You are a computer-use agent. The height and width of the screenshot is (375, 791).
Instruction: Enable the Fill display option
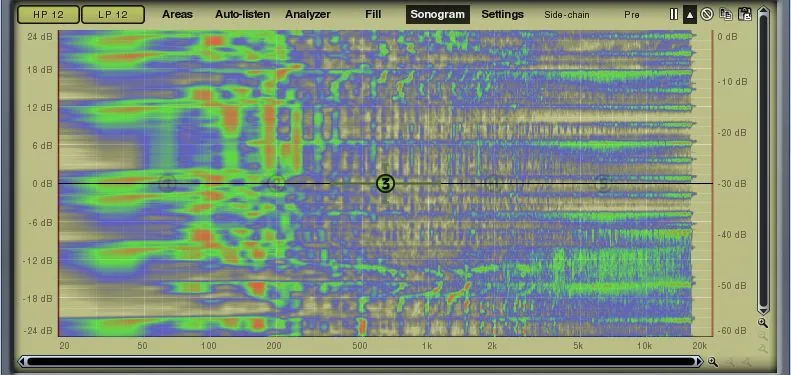tap(373, 15)
